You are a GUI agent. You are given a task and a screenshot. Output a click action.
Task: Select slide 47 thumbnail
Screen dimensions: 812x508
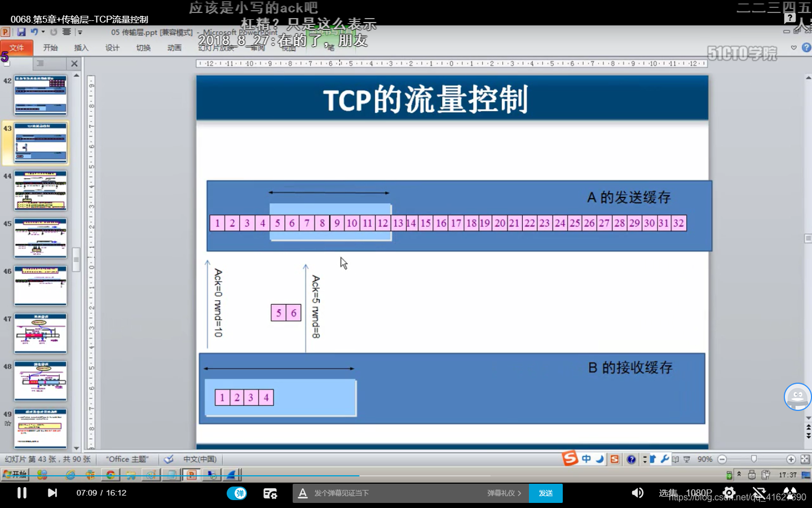pyautogui.click(x=41, y=333)
